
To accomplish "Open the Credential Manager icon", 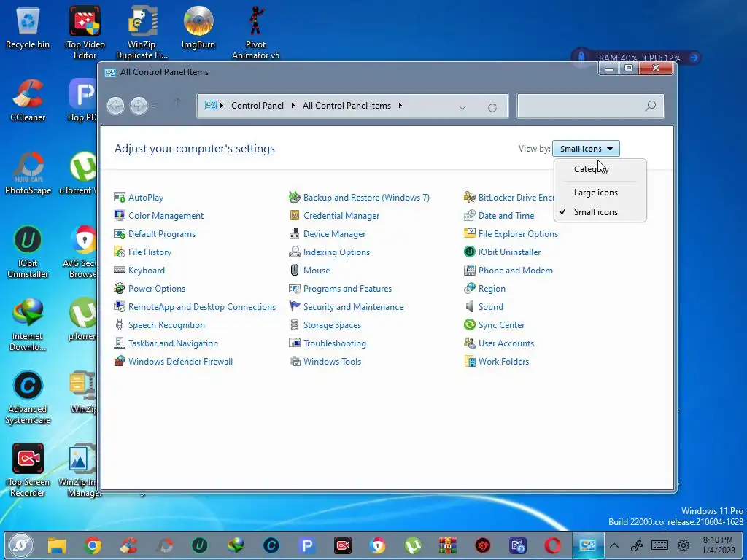I will pos(295,215).
